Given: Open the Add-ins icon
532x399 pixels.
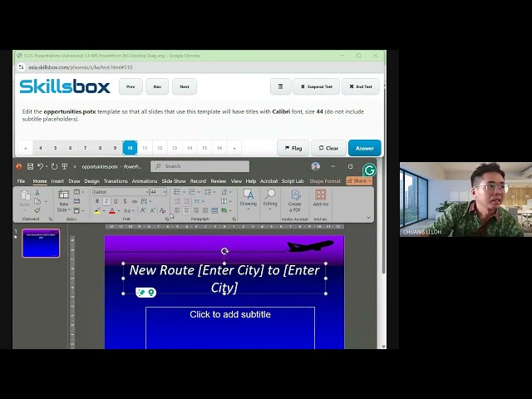Looking at the screenshot, I should 320,195.
